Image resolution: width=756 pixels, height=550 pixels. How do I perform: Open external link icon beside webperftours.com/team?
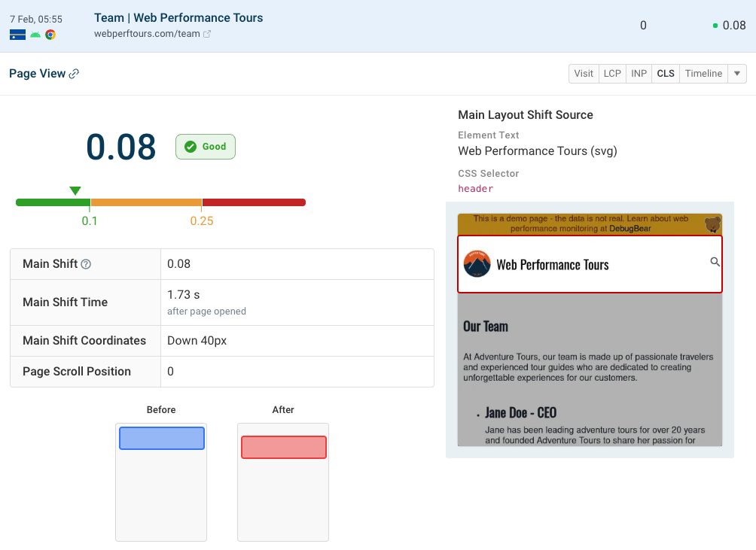(x=207, y=34)
